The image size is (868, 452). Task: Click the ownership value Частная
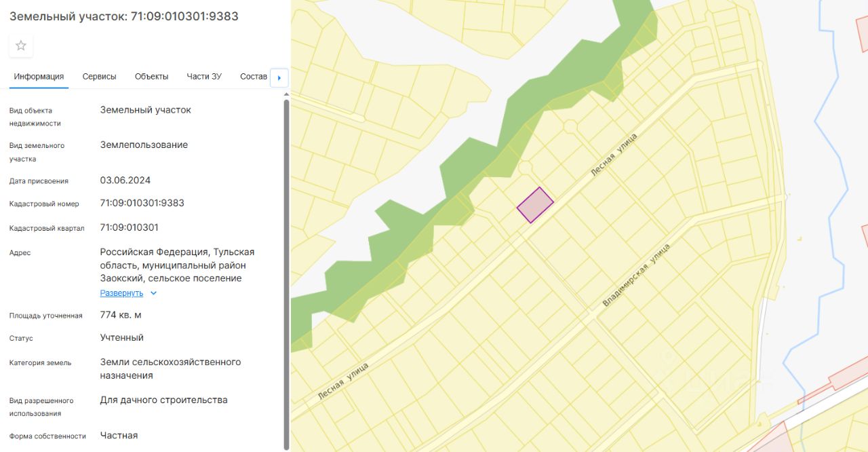pos(119,435)
